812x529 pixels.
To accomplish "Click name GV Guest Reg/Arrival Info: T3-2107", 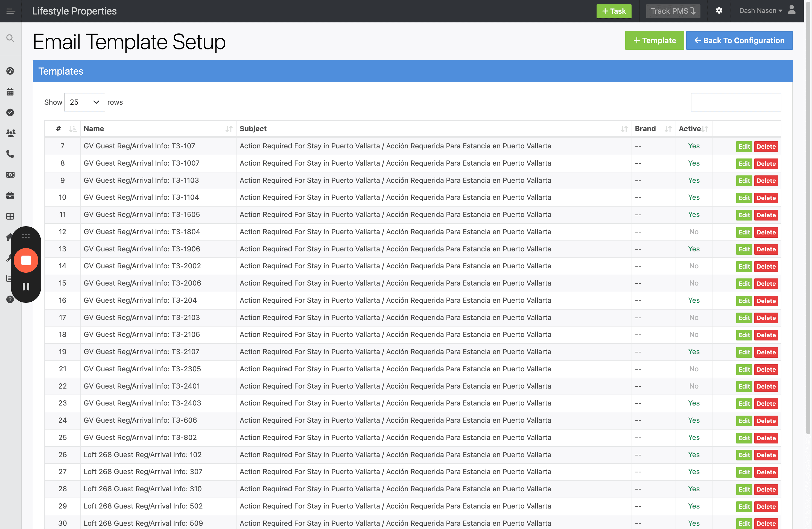I will [141, 352].
